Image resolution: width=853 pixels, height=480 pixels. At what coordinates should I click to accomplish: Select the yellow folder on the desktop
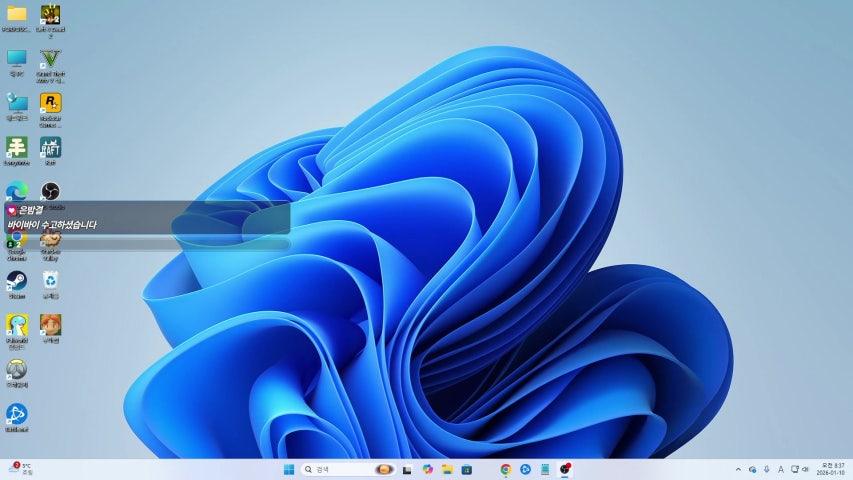[17, 14]
